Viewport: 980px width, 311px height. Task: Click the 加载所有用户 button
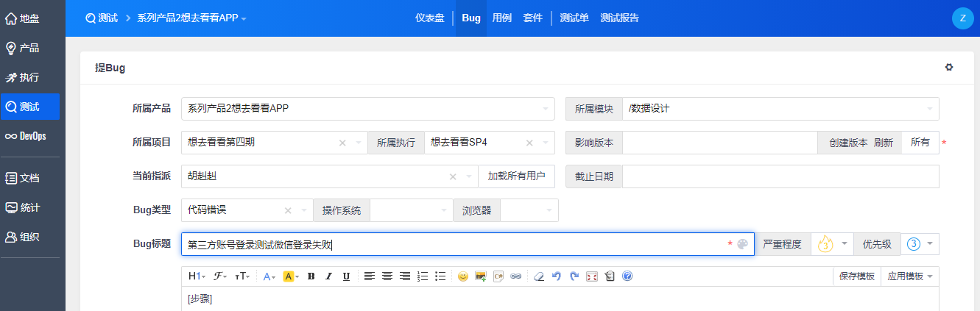coord(516,176)
